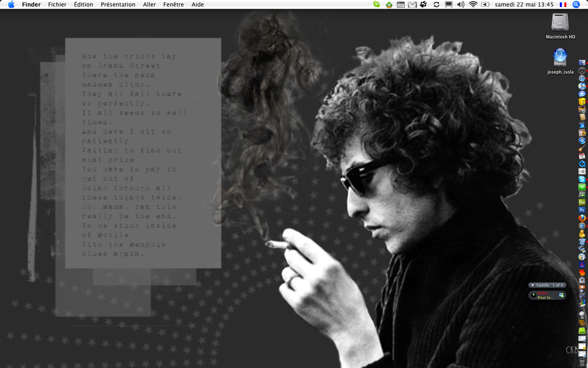
Task: Open the Trash in the Dock
Action: click(582, 361)
